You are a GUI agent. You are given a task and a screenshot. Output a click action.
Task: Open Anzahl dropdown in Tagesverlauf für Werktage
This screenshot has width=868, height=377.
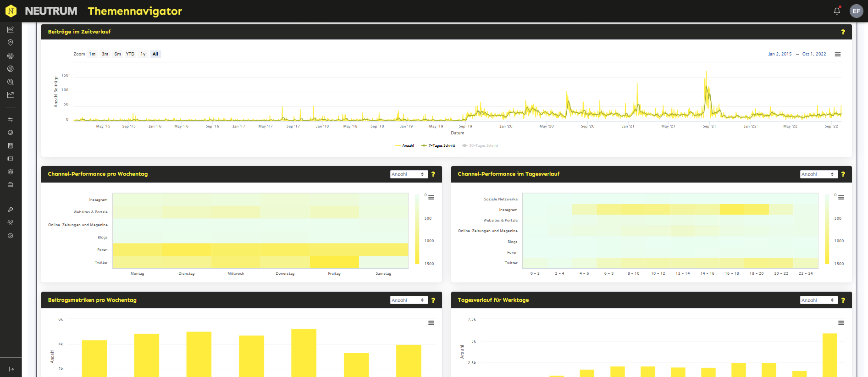819,300
